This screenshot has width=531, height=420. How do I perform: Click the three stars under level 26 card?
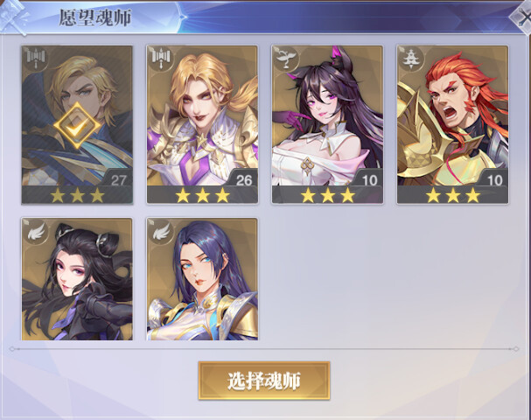[202, 195]
